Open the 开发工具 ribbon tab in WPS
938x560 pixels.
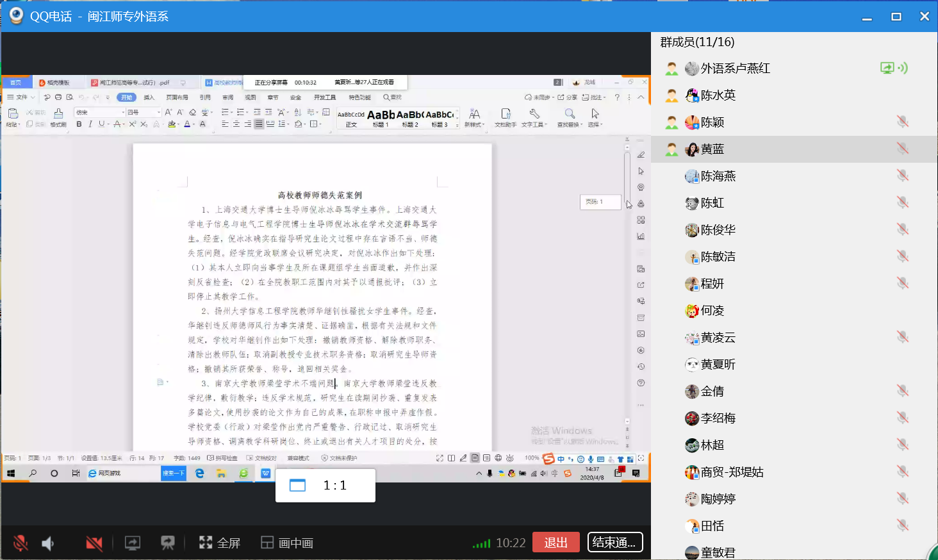click(325, 97)
